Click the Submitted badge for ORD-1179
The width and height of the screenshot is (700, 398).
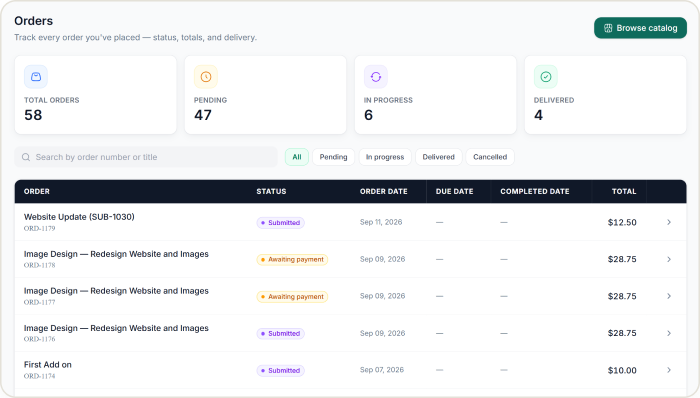pyautogui.click(x=280, y=223)
